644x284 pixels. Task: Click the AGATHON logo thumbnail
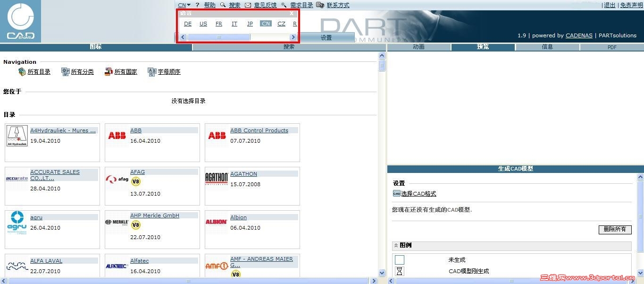[217, 179]
